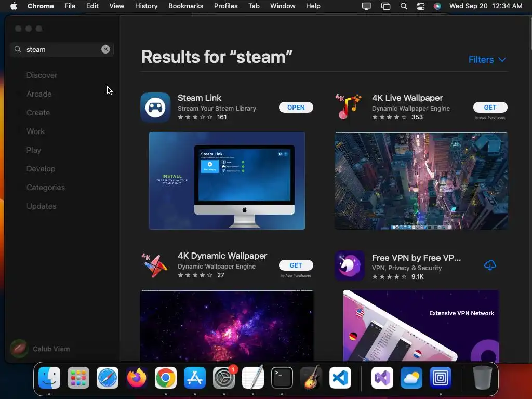
Task: Open the Free VPN by Free VP... title
Action: (416, 258)
